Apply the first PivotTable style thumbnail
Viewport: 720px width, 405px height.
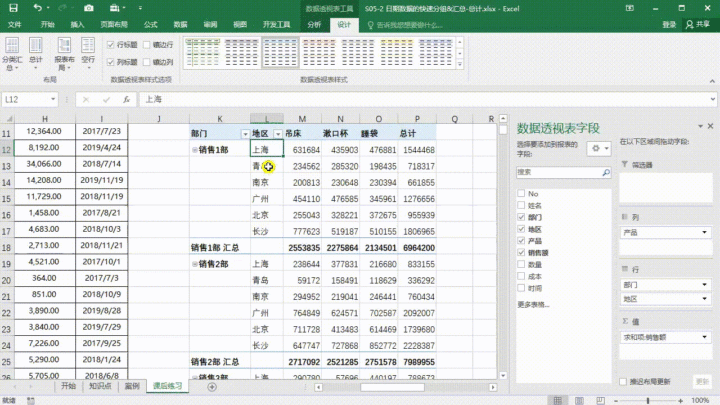tap(202, 53)
